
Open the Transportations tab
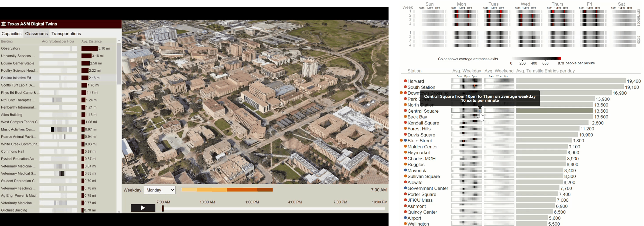66,34
